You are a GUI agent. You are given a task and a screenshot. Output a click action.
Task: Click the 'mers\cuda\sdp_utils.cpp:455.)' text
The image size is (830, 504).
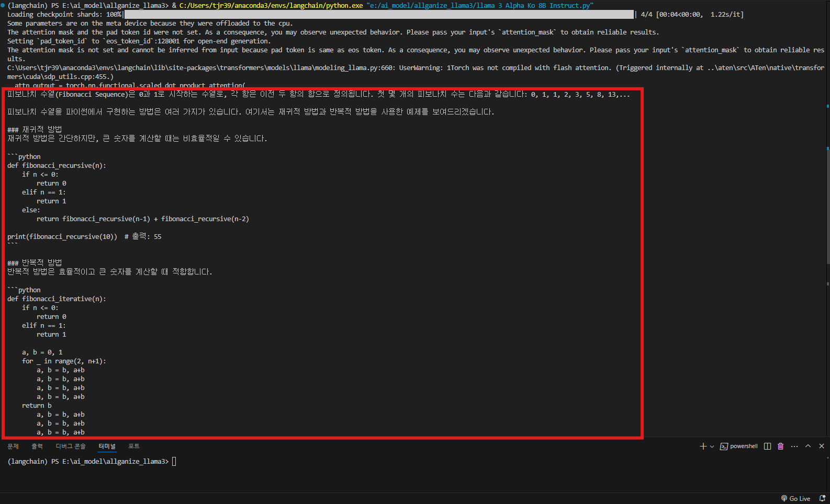tap(60, 76)
